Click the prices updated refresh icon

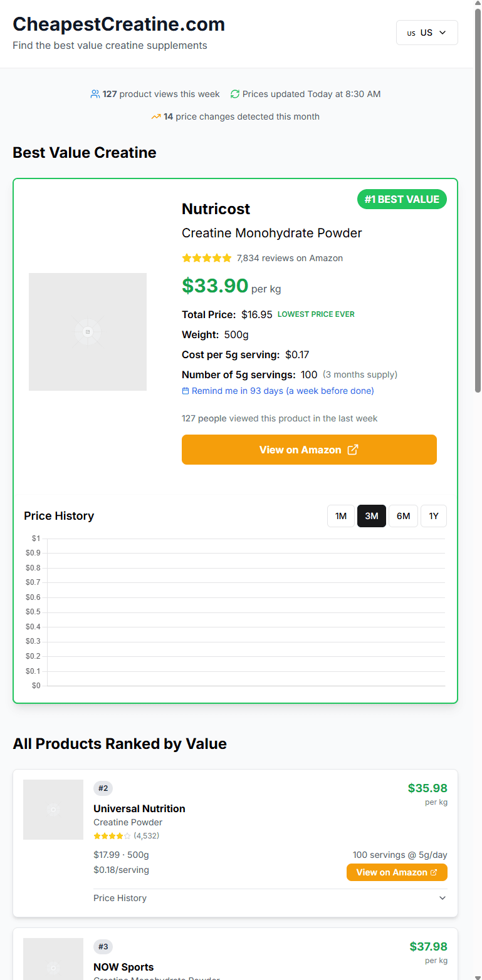[234, 93]
